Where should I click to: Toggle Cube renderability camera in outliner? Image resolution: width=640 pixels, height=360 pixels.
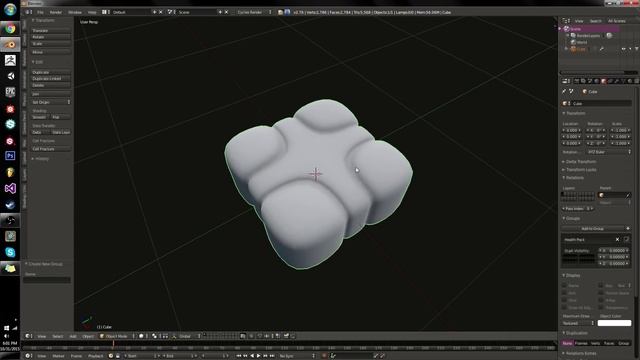pos(636,49)
